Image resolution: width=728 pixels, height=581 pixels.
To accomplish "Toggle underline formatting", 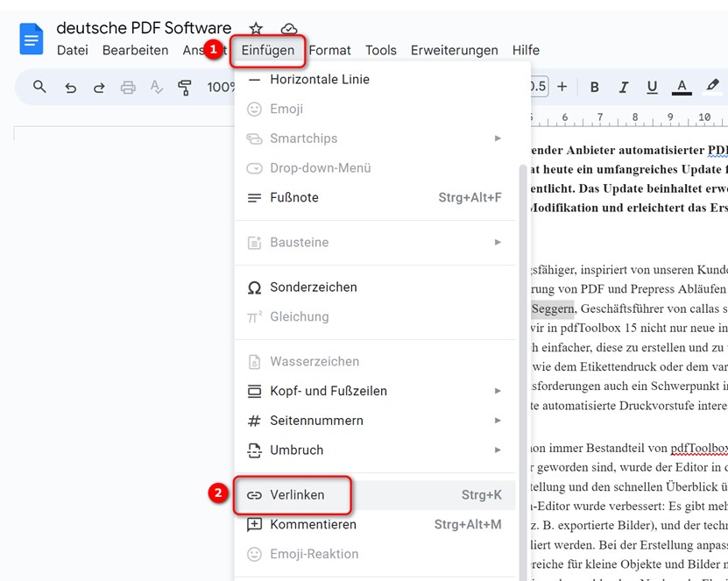I will click(x=652, y=87).
